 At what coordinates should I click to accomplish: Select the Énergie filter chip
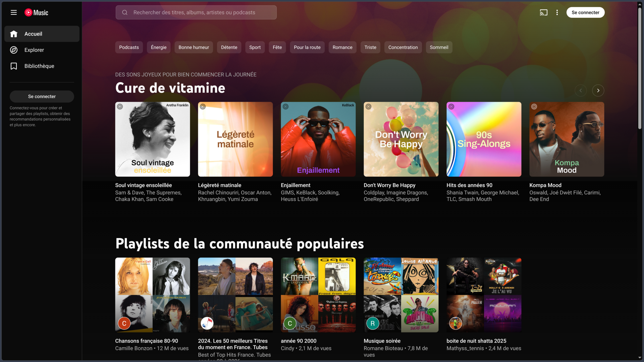(159, 47)
